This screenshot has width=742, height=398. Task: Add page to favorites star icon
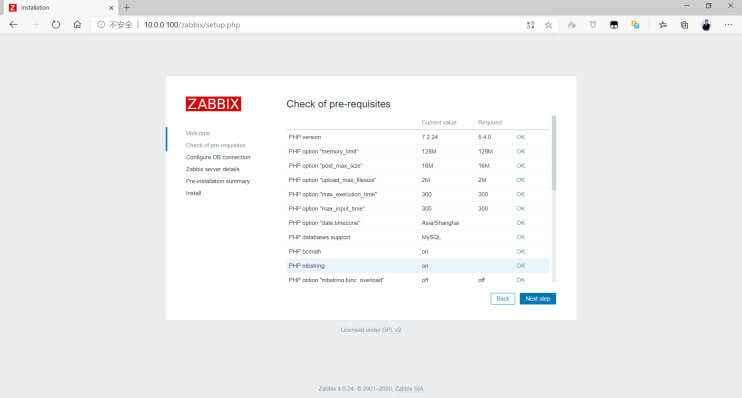(x=548, y=25)
